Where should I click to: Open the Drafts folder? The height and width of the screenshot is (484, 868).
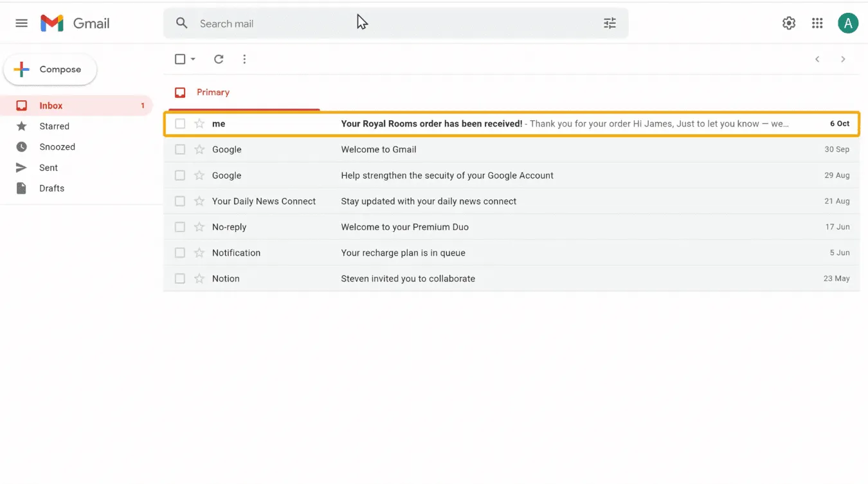[x=51, y=188]
